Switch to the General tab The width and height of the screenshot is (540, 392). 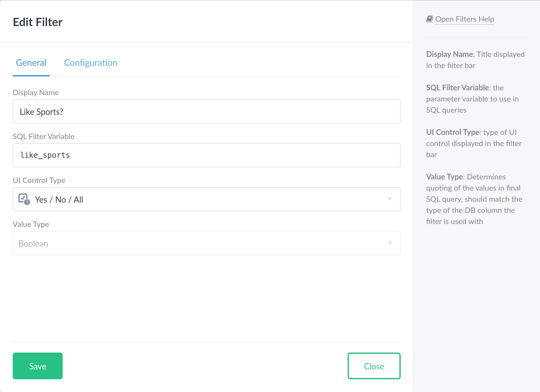tap(31, 63)
